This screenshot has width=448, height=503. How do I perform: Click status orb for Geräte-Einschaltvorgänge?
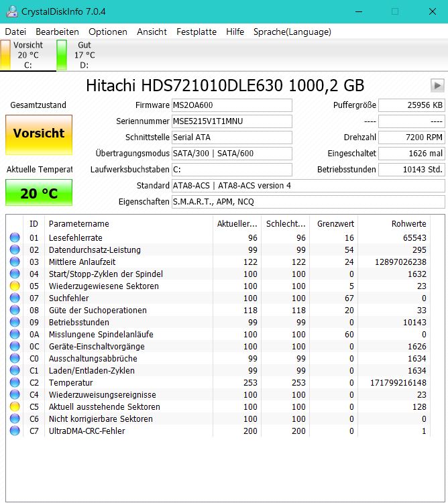(15, 346)
